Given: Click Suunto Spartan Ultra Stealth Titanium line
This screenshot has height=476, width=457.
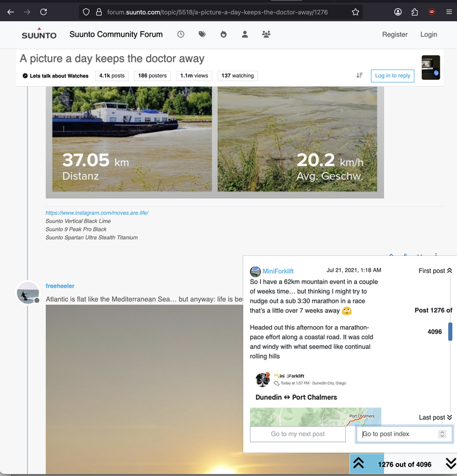Looking at the screenshot, I should 92,237.
